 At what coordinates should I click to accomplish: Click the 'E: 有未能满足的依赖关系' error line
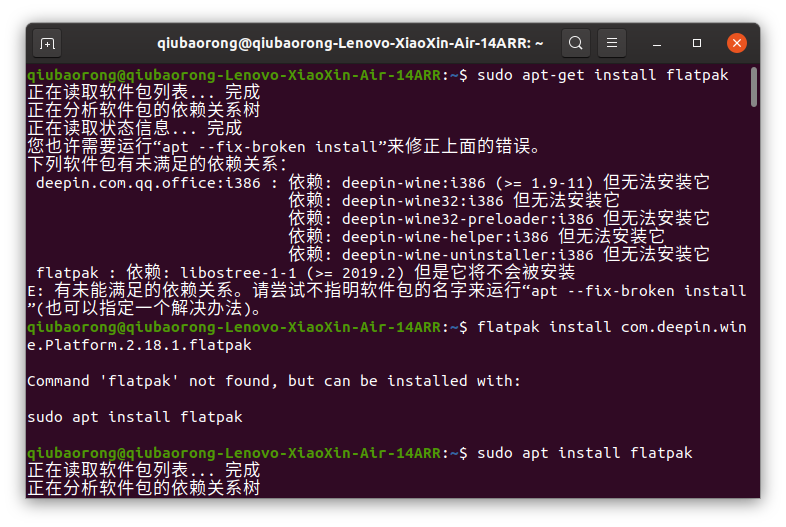click(x=386, y=291)
